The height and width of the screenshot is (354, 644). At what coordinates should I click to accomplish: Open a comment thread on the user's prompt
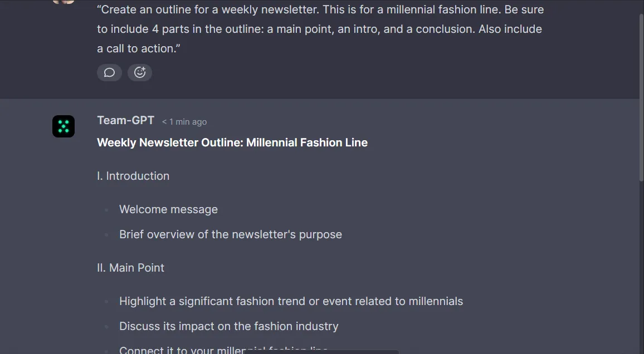(x=109, y=72)
